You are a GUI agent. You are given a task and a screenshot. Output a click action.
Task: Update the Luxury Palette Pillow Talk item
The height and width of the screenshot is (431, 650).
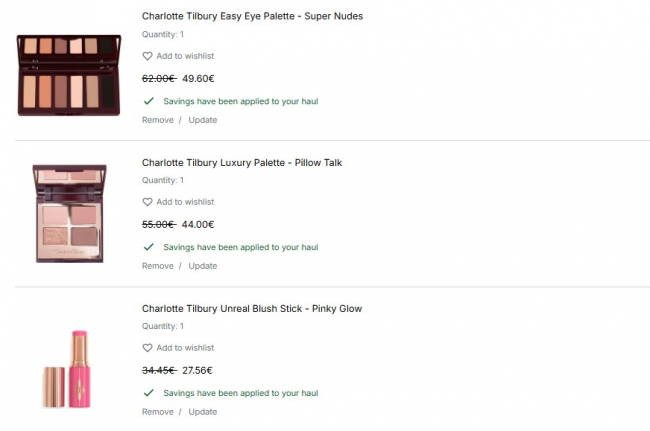(x=202, y=266)
